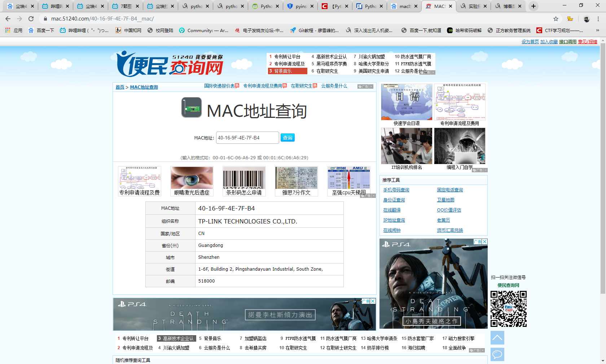Open the 正方教务管理系统 bookmark
Screen dimensions: 606x364
pos(509,30)
